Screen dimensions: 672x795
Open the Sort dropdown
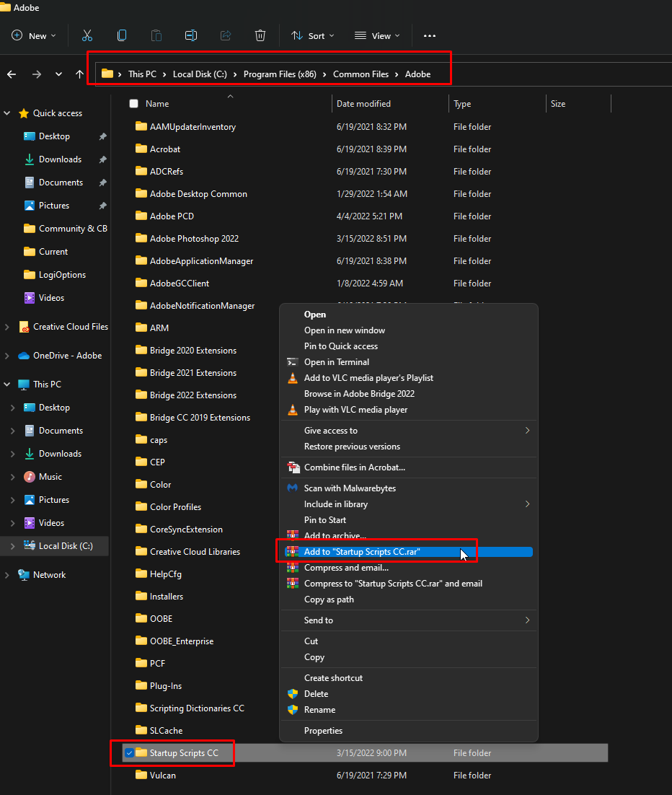312,35
